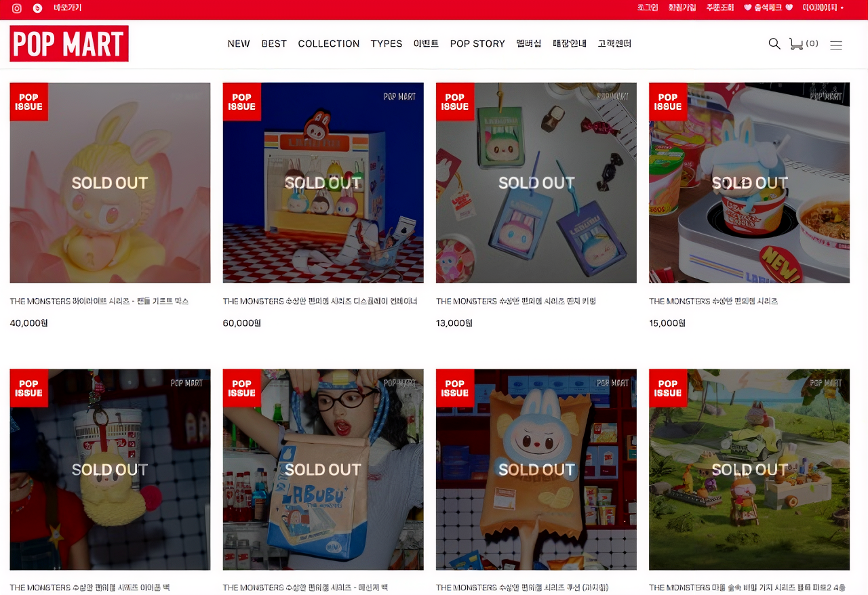868x595 pixels.
Task: Open the round icon next to Instagram
Action: [x=37, y=8]
